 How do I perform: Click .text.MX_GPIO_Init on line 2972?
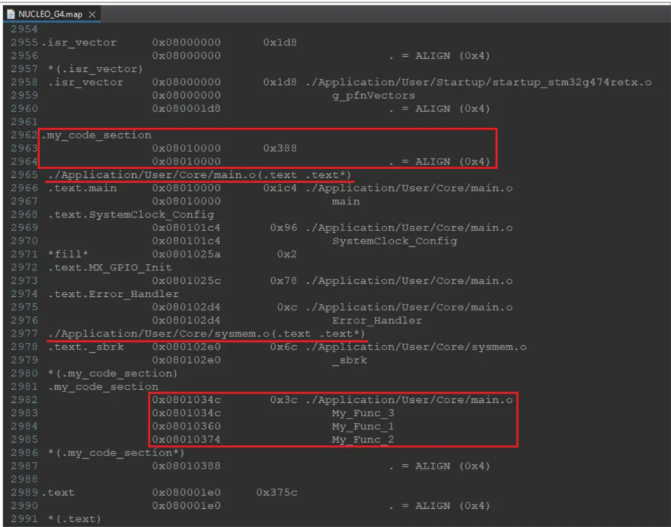tap(110, 268)
